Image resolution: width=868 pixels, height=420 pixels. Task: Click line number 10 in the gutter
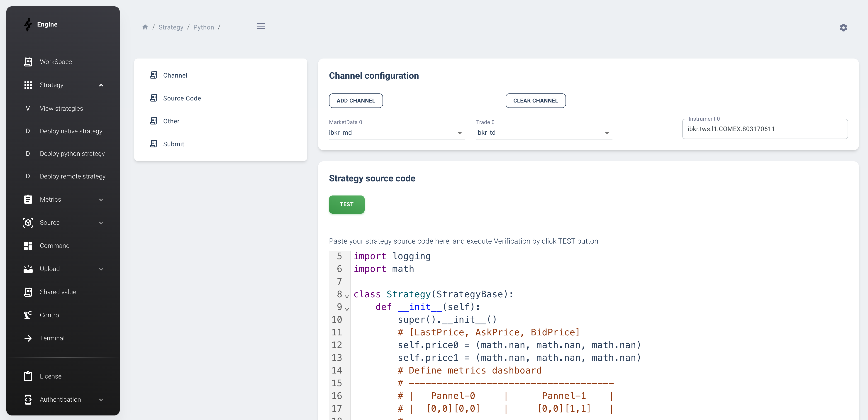click(x=337, y=320)
